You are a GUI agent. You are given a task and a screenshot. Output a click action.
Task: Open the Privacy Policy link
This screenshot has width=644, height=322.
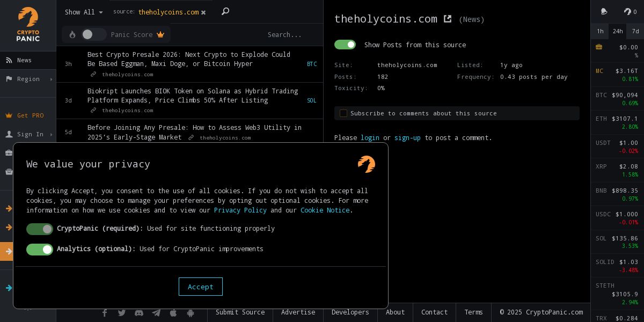[x=240, y=210]
